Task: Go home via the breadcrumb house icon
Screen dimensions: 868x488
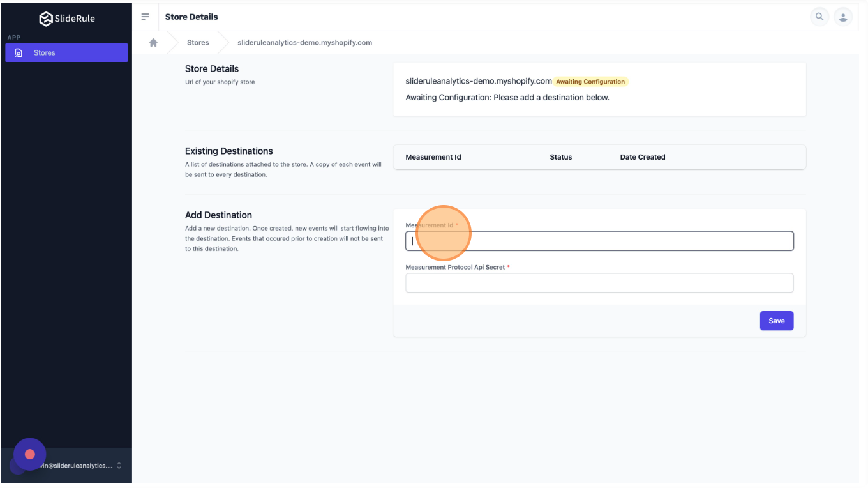Action: pos(153,43)
